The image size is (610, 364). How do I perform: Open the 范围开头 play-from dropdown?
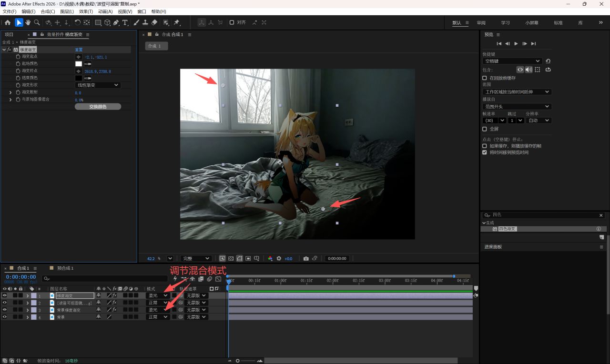(x=517, y=107)
